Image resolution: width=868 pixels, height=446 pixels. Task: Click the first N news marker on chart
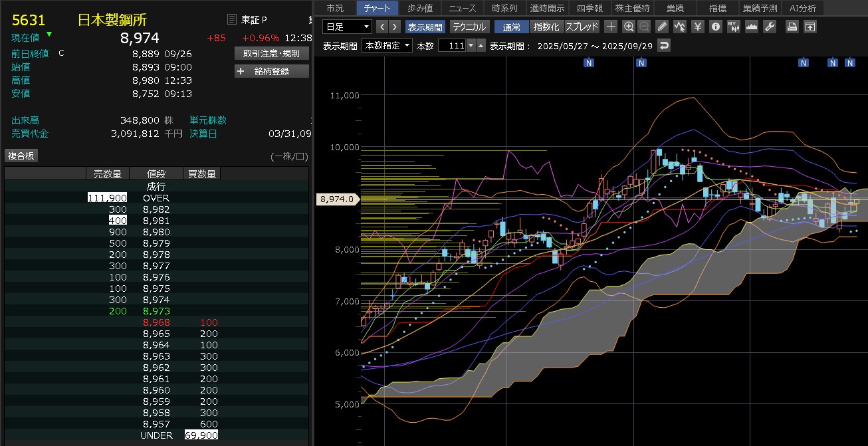[x=589, y=62]
